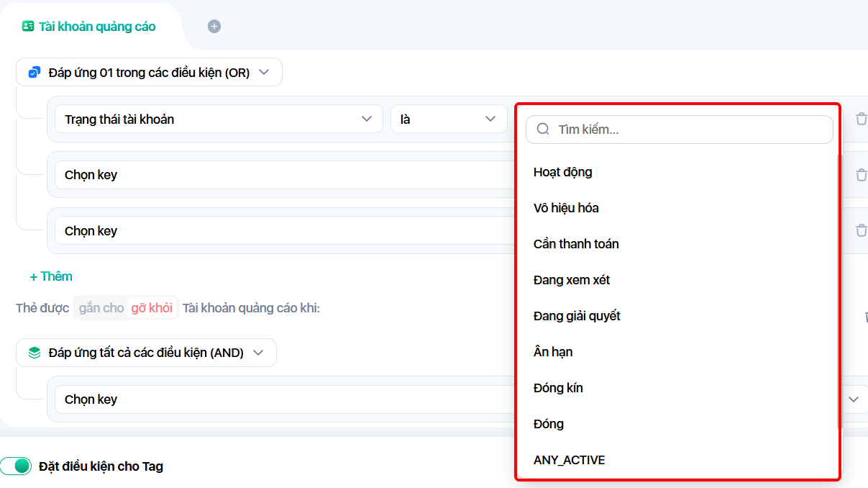Click trash icon on third condition row
Viewport: 868px width, 488px height.
tap(861, 230)
